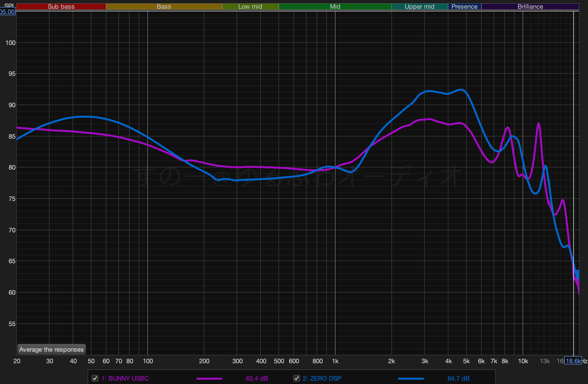Click the 2k frequency axis label
This screenshot has height=384, width=588.
click(x=392, y=361)
